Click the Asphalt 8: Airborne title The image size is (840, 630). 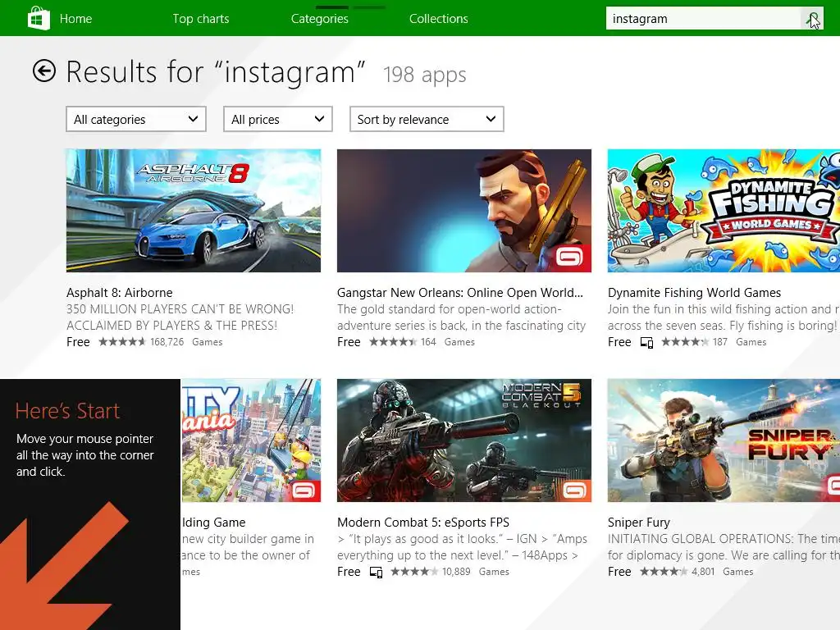(x=120, y=293)
